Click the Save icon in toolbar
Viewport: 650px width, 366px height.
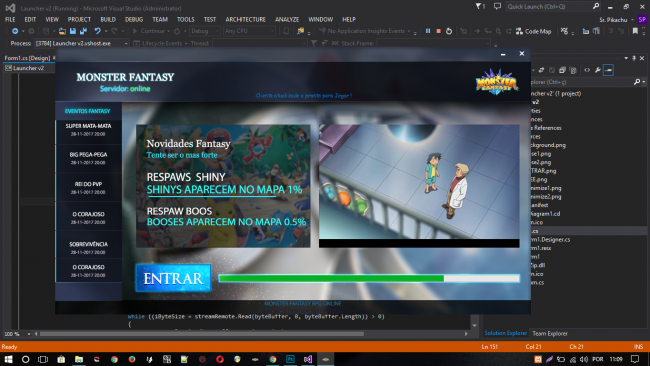point(73,31)
